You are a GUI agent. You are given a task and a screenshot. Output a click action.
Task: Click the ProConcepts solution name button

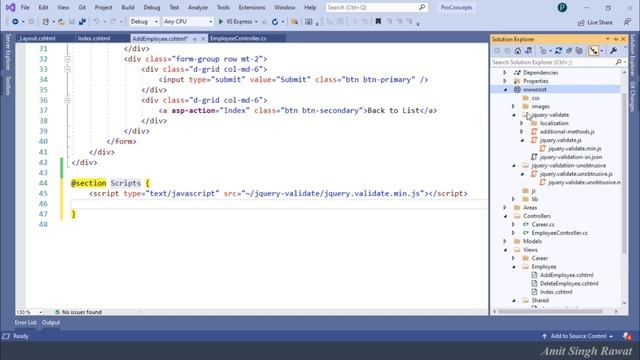pos(456,7)
